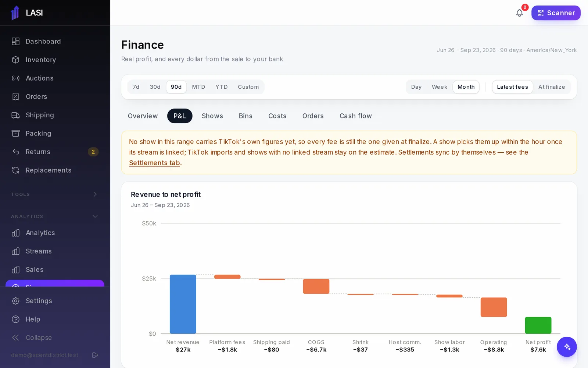
Task: Open the sparkle assistant floating button
Action: coord(567,347)
